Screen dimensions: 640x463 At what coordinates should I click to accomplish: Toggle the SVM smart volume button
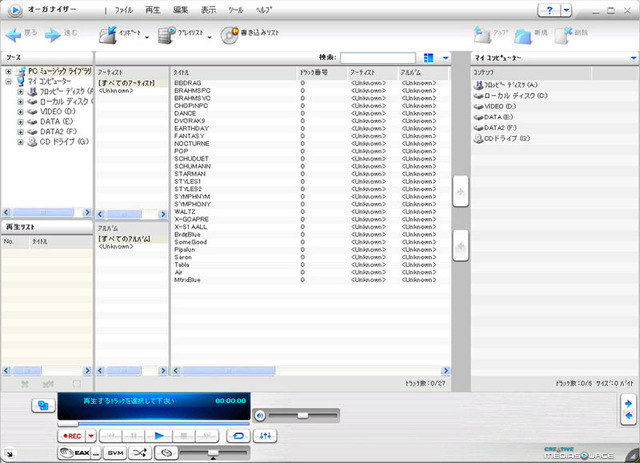click(x=116, y=453)
